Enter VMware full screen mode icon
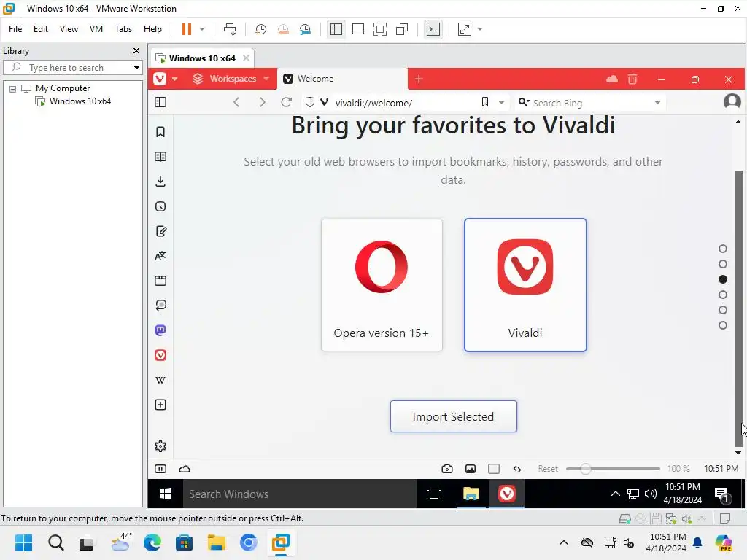This screenshot has height=560, width=747. [x=379, y=29]
